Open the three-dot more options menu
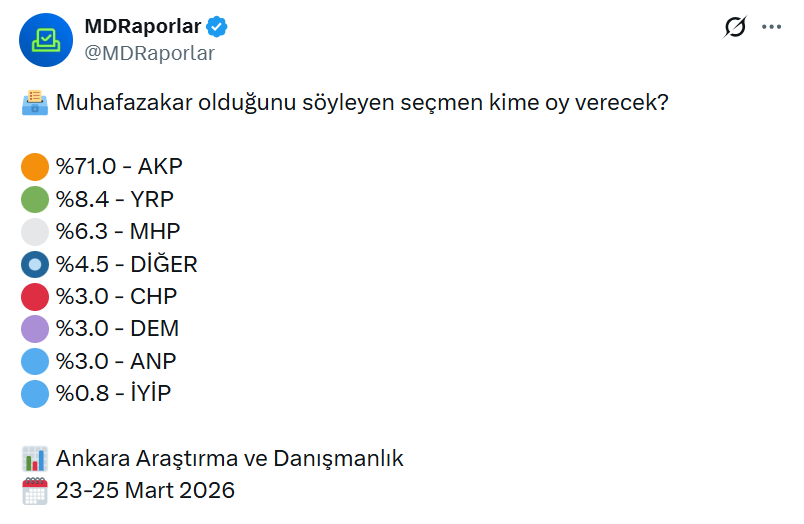Screen dimensions: 804x524 tap(772, 28)
